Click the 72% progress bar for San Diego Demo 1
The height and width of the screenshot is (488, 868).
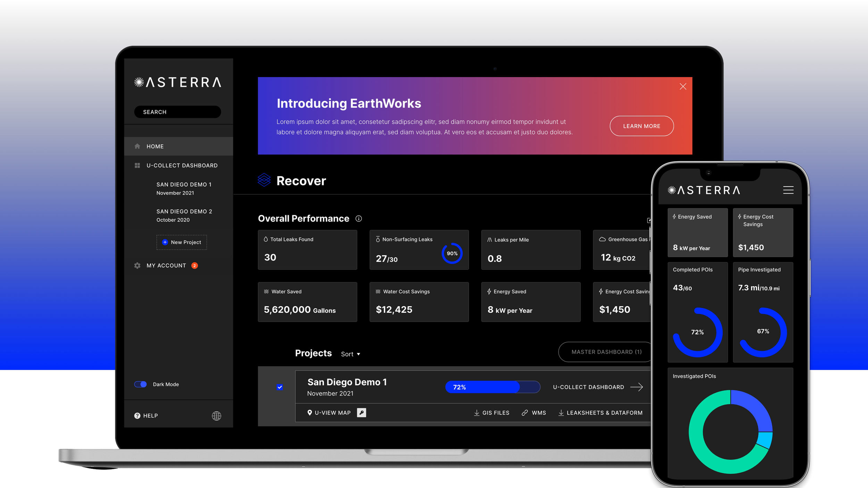492,387
